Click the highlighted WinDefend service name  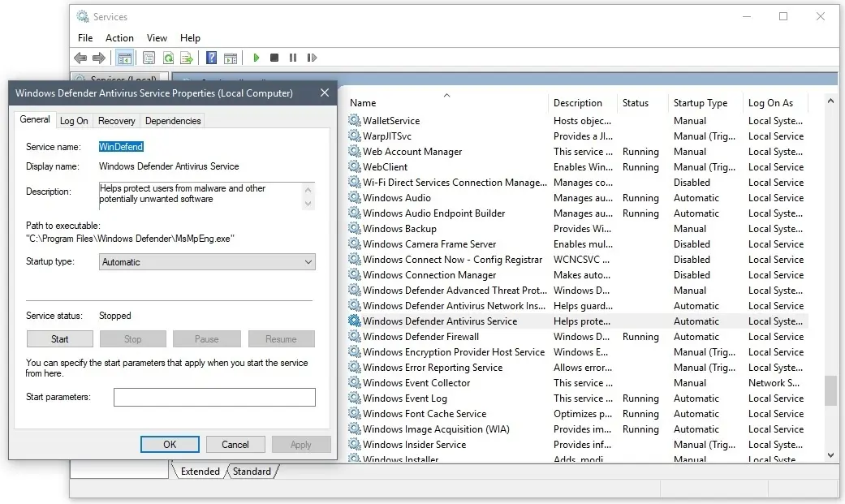tap(121, 147)
